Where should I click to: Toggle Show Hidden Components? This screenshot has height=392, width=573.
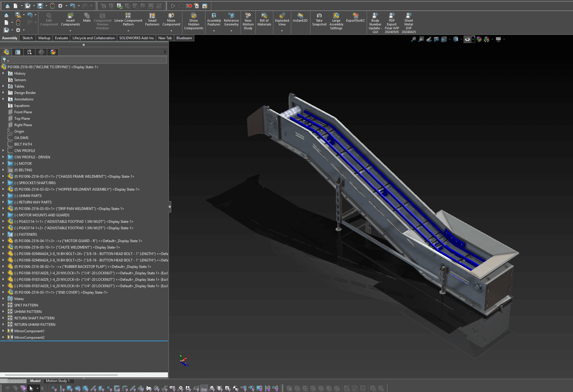point(193,20)
